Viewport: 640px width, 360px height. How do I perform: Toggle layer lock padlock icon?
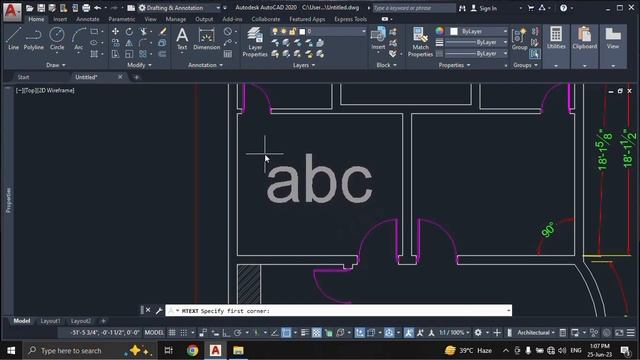[292, 31]
